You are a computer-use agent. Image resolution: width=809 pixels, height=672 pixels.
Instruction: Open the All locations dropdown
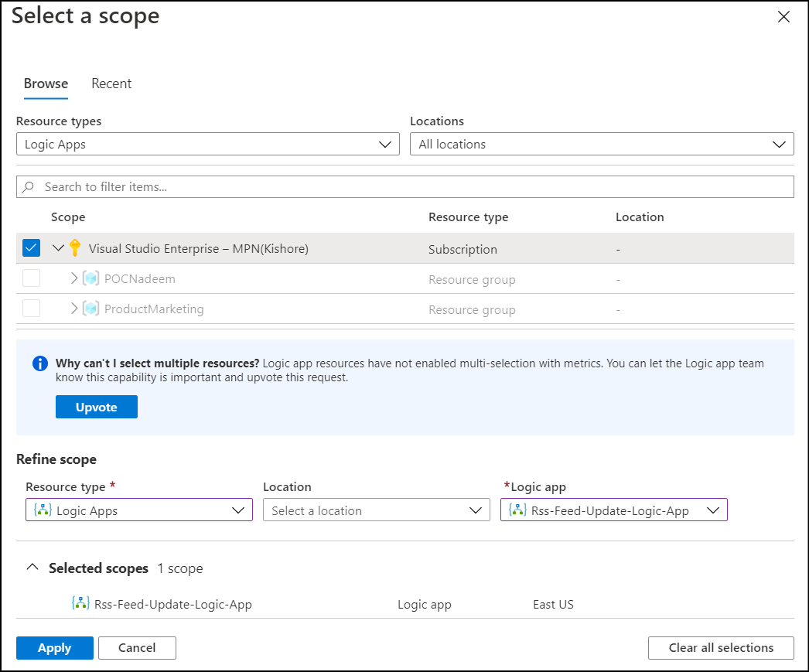pos(601,144)
